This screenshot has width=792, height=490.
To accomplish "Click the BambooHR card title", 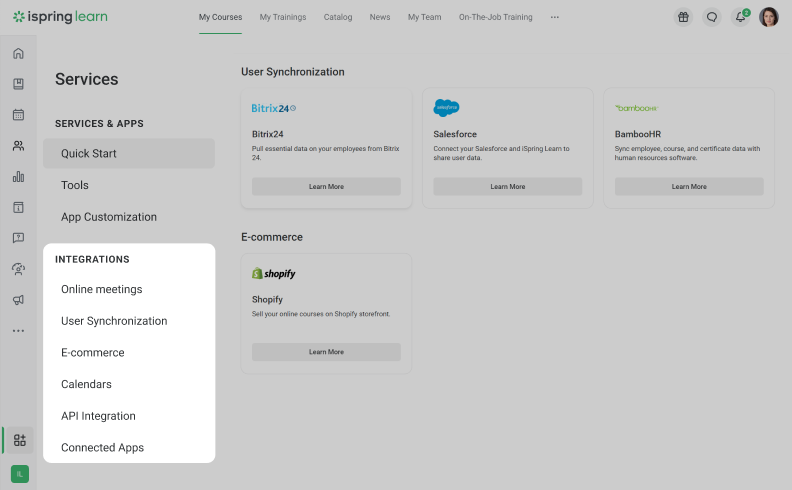I will (638, 134).
